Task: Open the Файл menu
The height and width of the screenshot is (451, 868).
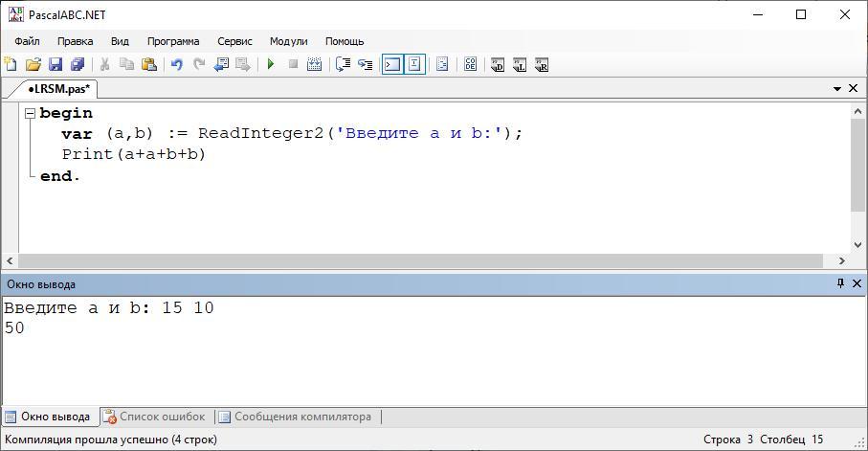Action: coord(27,41)
